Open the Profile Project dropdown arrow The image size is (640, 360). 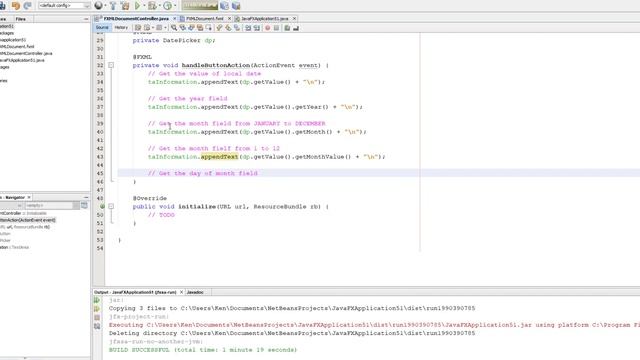[175, 6]
